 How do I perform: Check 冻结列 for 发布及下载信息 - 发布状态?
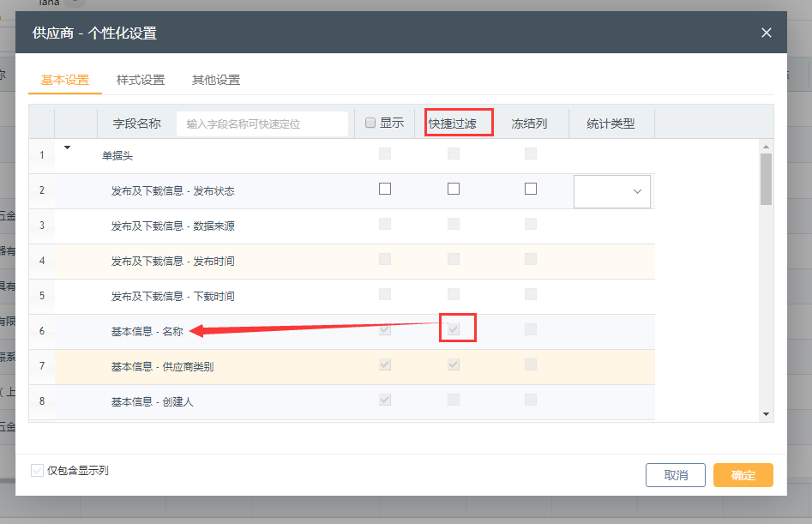coord(531,189)
